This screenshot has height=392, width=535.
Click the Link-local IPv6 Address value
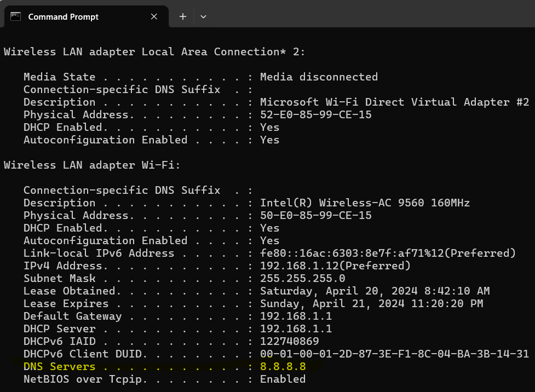[x=388, y=253]
